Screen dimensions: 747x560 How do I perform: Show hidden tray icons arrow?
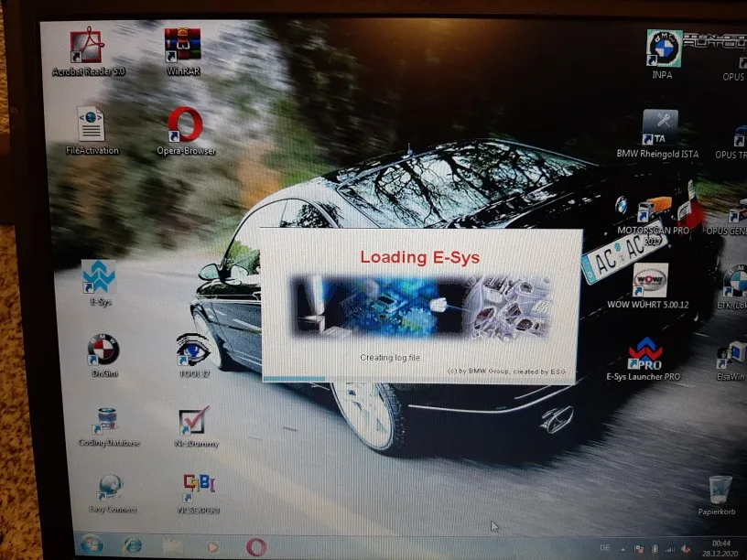pyautogui.click(x=623, y=549)
